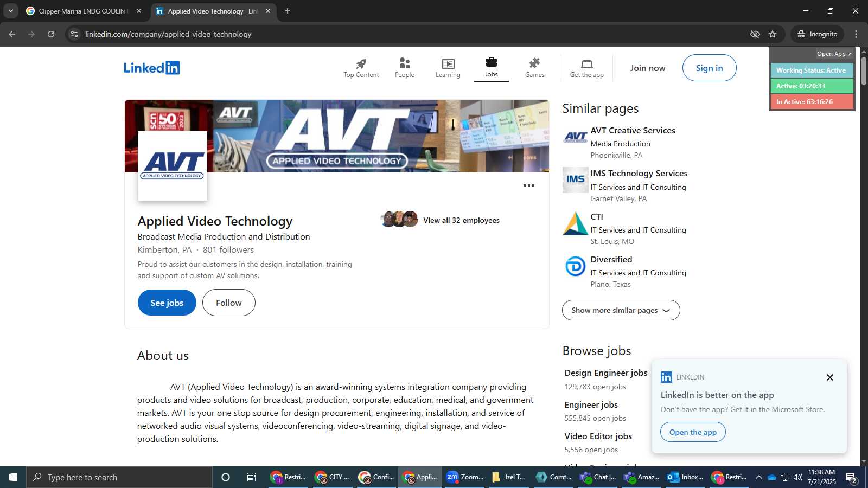Close the LinkedIn app popup
This screenshot has width=868, height=488.
[x=830, y=377]
